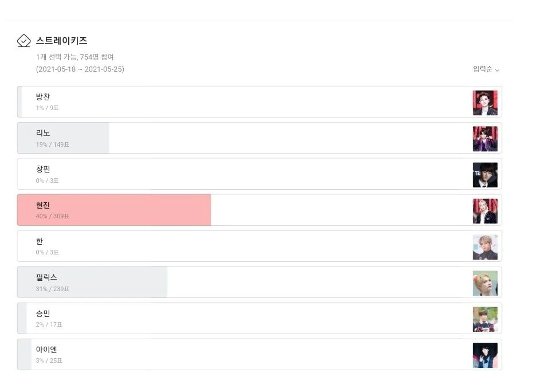Open 필릭스's thumbnail photo
This screenshot has width=533, height=392.
coord(485,283)
